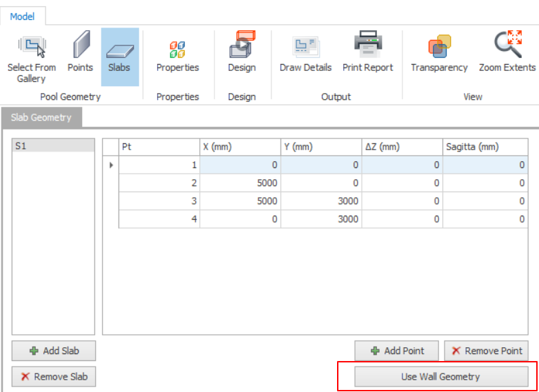The height and width of the screenshot is (392, 539).
Task: Open the Properties tool
Action: pos(177,55)
